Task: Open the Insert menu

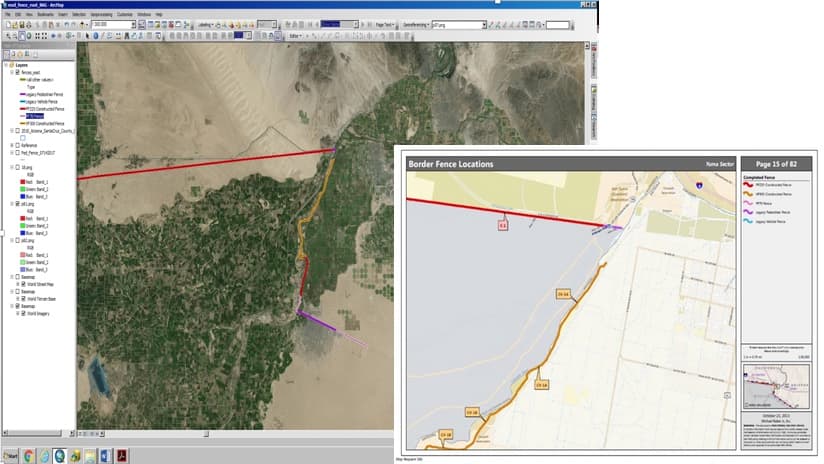Action: click(x=63, y=14)
